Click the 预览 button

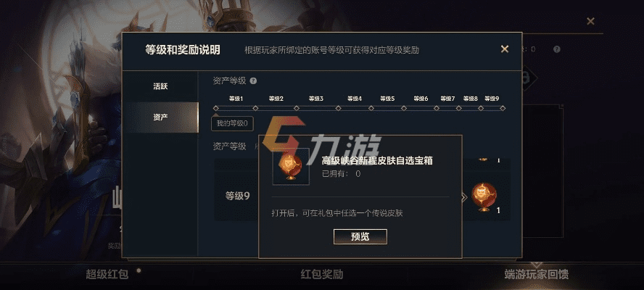(x=360, y=236)
